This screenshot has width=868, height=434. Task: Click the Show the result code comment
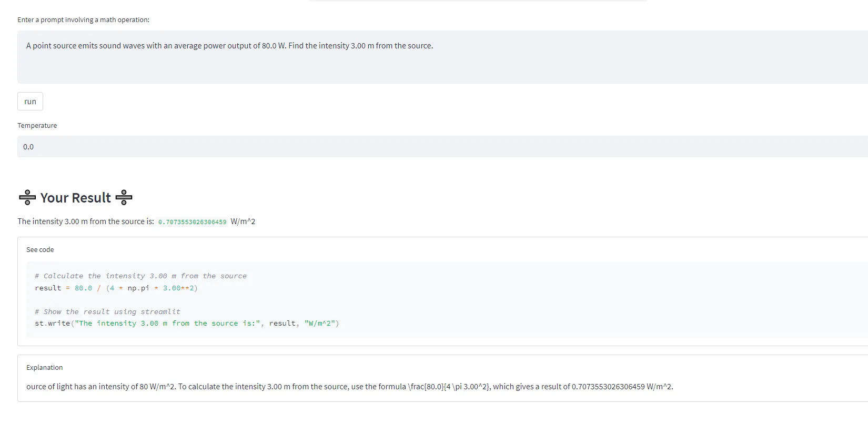pyautogui.click(x=107, y=312)
